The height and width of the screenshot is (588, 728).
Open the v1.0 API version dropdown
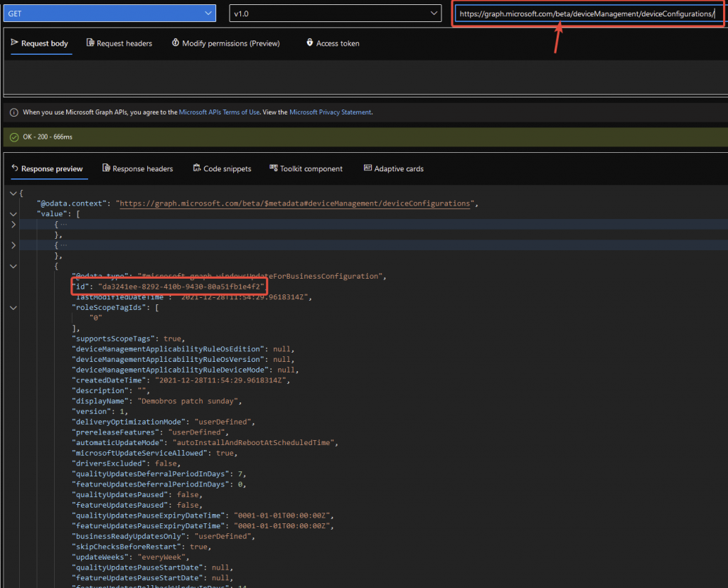tap(335, 14)
